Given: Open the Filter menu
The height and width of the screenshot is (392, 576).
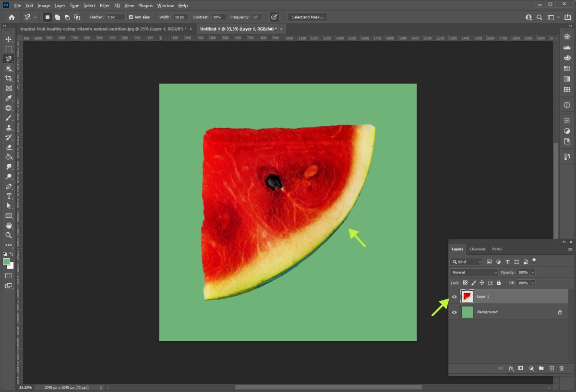Looking at the screenshot, I should coord(105,6).
